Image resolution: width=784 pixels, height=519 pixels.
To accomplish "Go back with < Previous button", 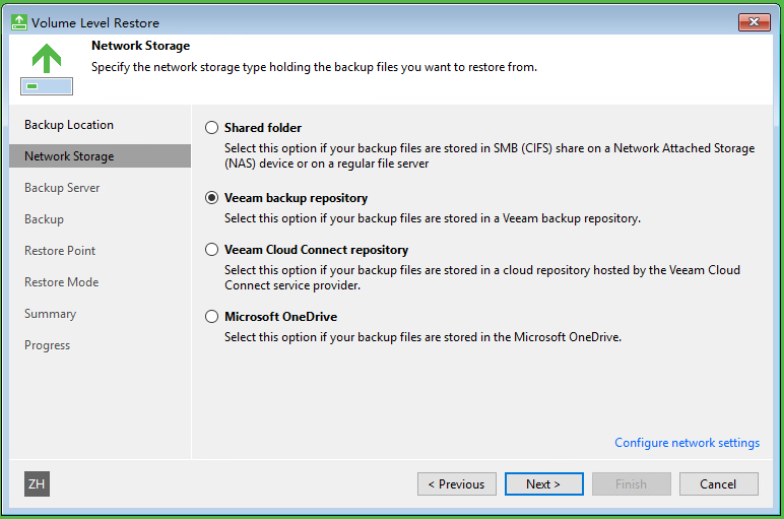I will click(456, 484).
